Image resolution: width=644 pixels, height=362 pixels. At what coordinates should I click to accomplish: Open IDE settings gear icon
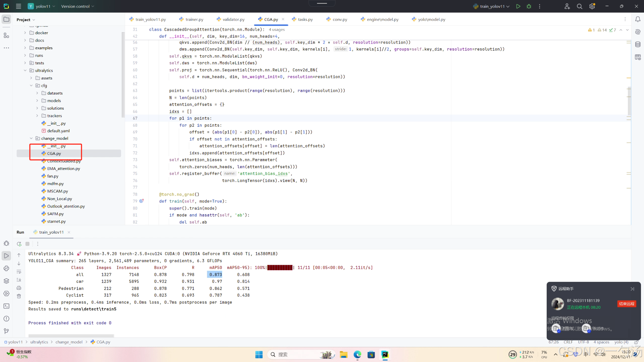(x=592, y=6)
